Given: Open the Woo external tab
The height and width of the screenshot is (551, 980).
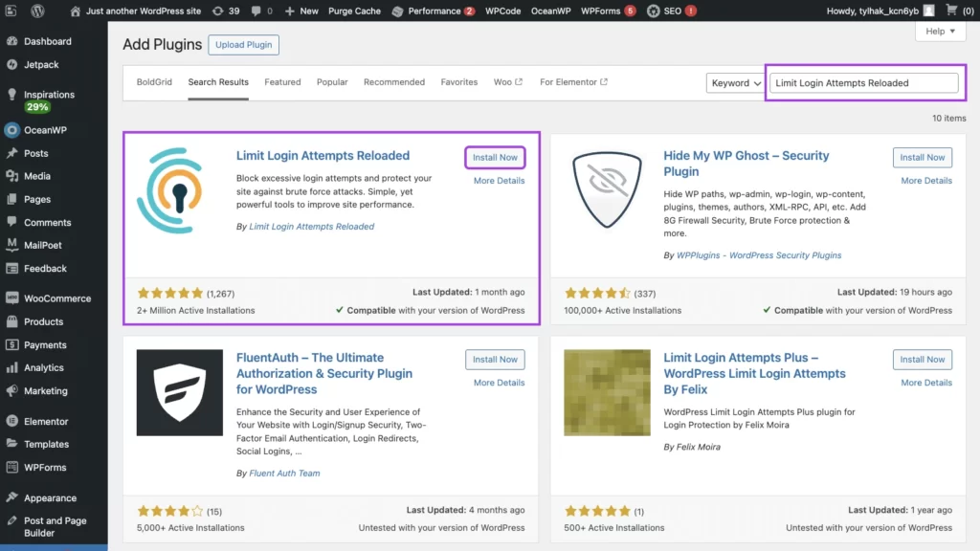Looking at the screenshot, I should [x=507, y=82].
